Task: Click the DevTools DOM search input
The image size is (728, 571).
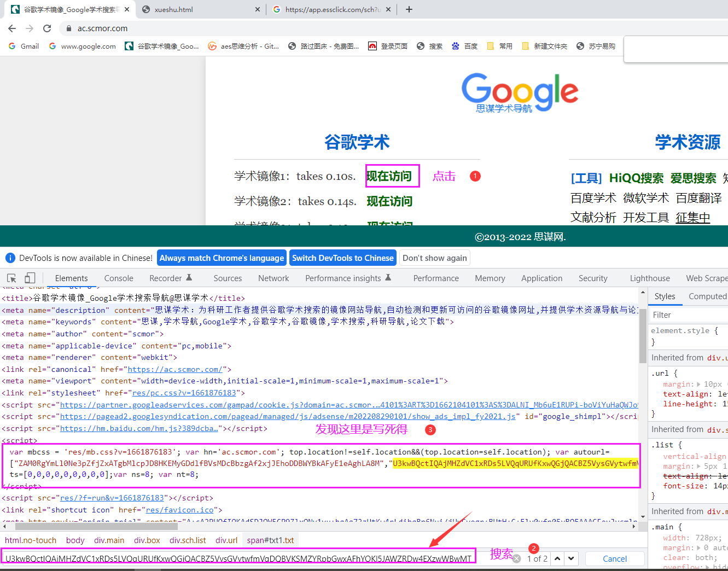Action: coord(238,558)
